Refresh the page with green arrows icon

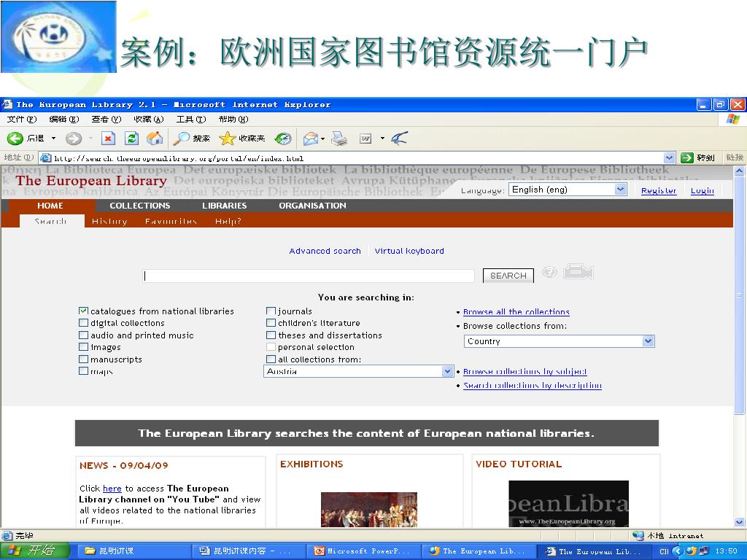[x=131, y=139]
